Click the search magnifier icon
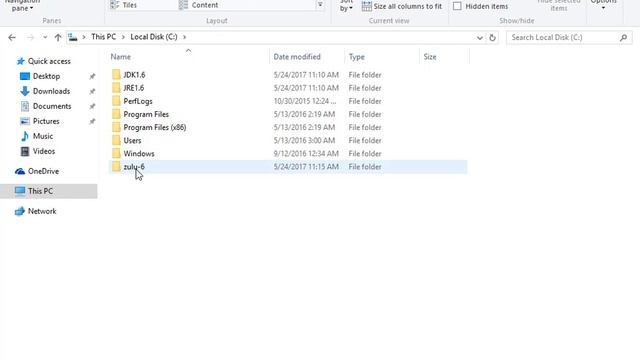Viewport: 640px width, 360px height. click(x=623, y=38)
